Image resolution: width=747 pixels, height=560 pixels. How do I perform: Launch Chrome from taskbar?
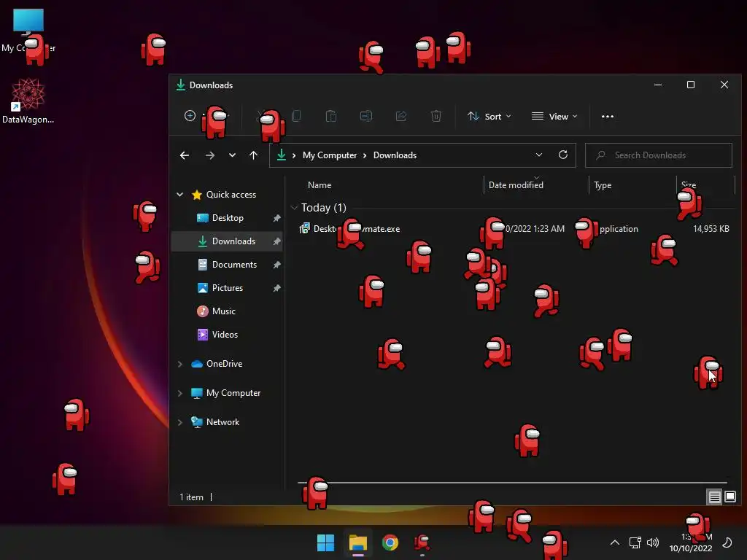coord(390,542)
